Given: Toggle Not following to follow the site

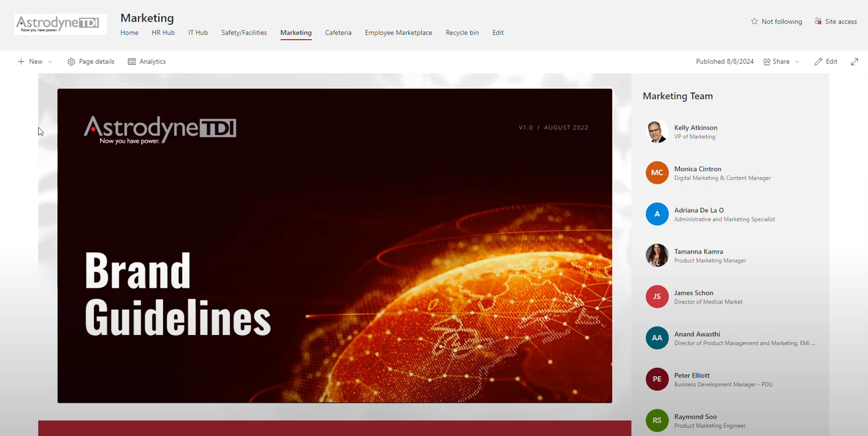Looking at the screenshot, I should [776, 21].
